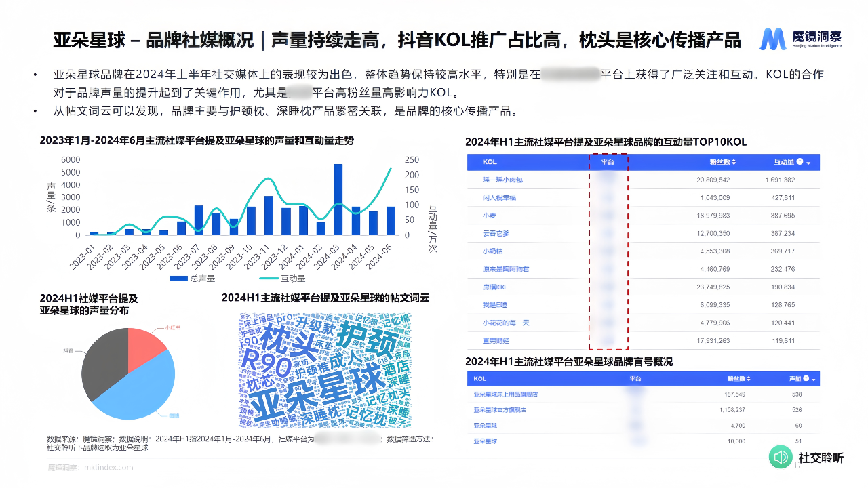Open KOL link 小花花的每一天
Image resolution: width=868 pixels, height=488 pixels.
[x=506, y=323]
